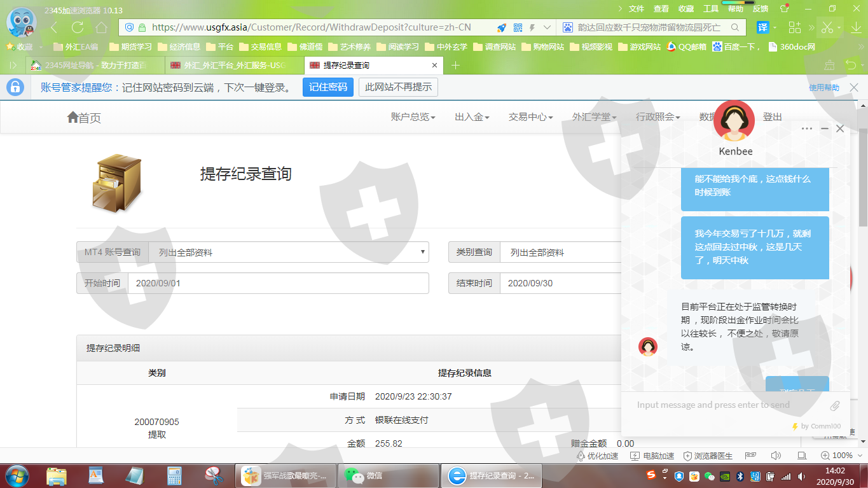This screenshot has height=488, width=868.
Task: Switch to the 2345网址导航 tab
Action: click(x=94, y=66)
